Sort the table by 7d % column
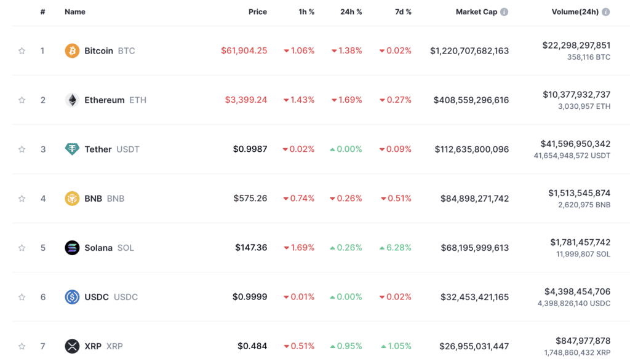 pyautogui.click(x=403, y=11)
